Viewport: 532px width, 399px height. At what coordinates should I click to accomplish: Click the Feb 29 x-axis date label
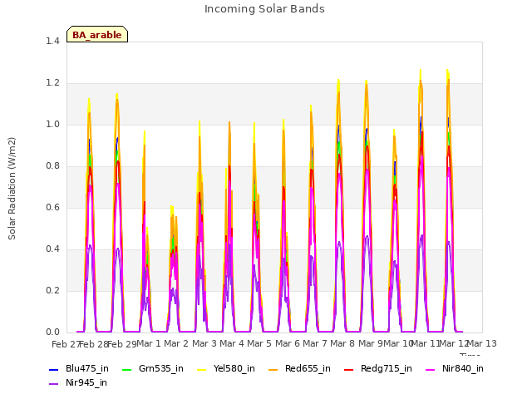click(x=122, y=344)
